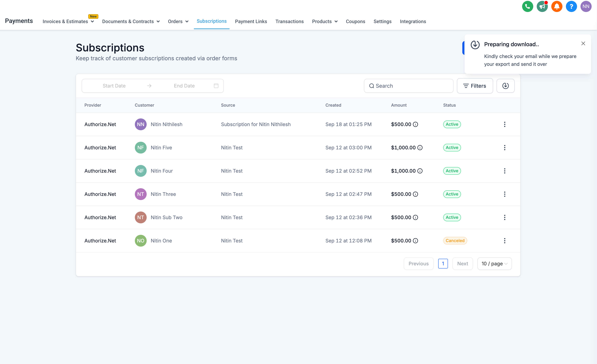Click the blue help question mark icon
Image resolution: width=597 pixels, height=364 pixels.
(571, 7)
